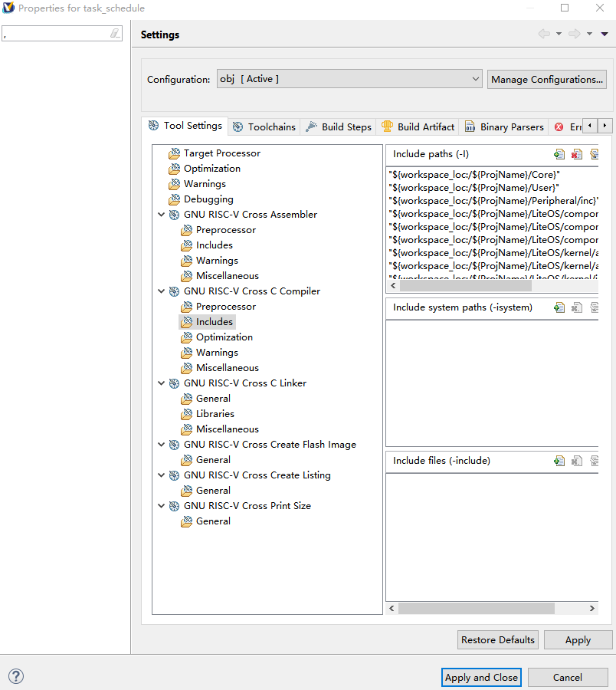Collapse GNU RISC-V Cross C Compiler node
Screen dimensions: 616x690
click(x=162, y=291)
